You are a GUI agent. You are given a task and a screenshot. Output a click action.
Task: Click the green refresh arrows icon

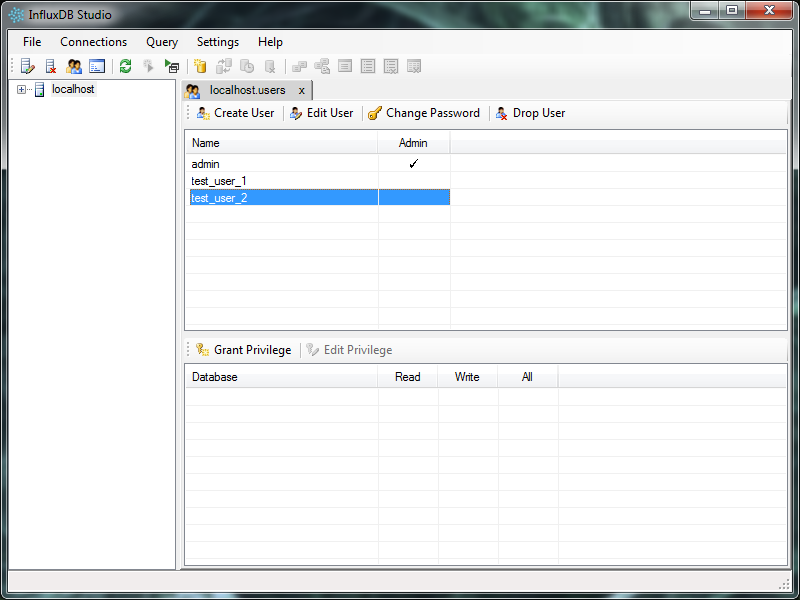126,66
